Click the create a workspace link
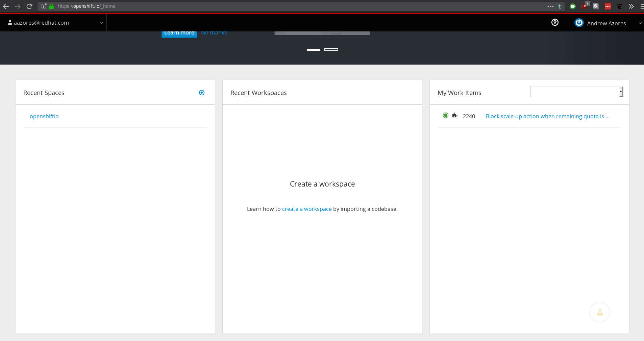Viewport: 644px width, 341px height. coord(306,209)
